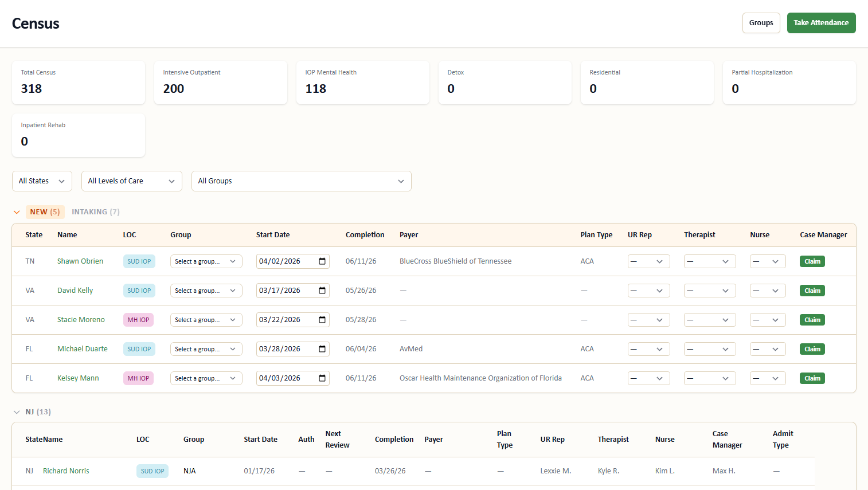Open group selector in Shawn Obrien's row
Screen dimensions: 868x490
point(206,261)
